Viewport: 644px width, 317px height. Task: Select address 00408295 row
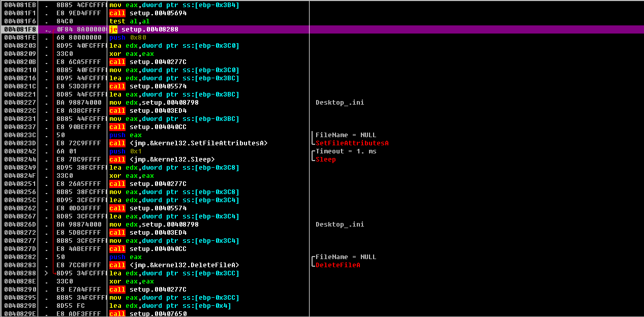[322, 298]
